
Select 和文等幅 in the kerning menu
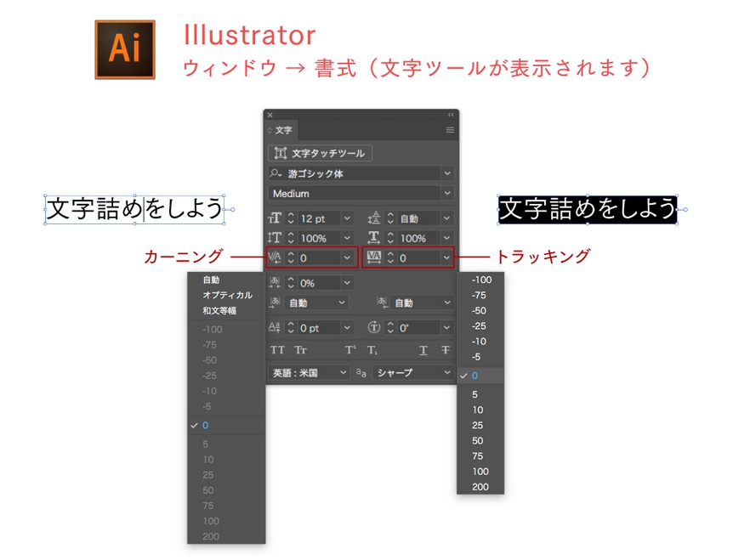tap(219, 310)
